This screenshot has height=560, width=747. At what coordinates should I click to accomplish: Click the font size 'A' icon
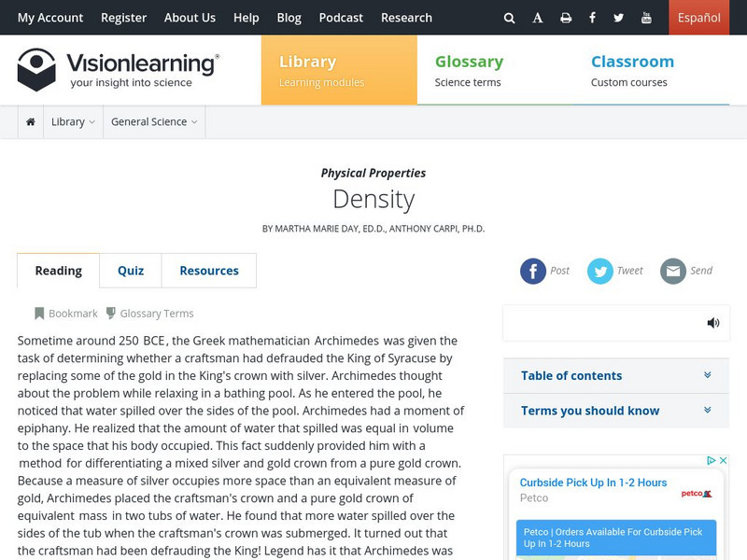(x=538, y=18)
